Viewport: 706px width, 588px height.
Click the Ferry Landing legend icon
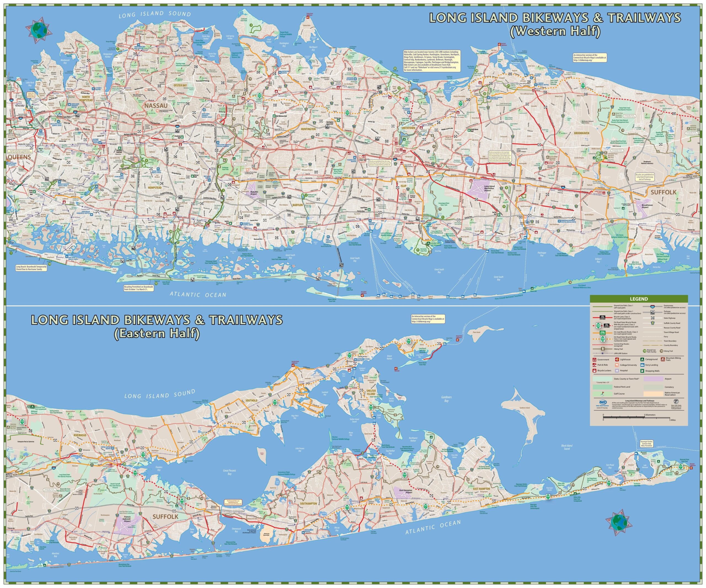coord(643,365)
